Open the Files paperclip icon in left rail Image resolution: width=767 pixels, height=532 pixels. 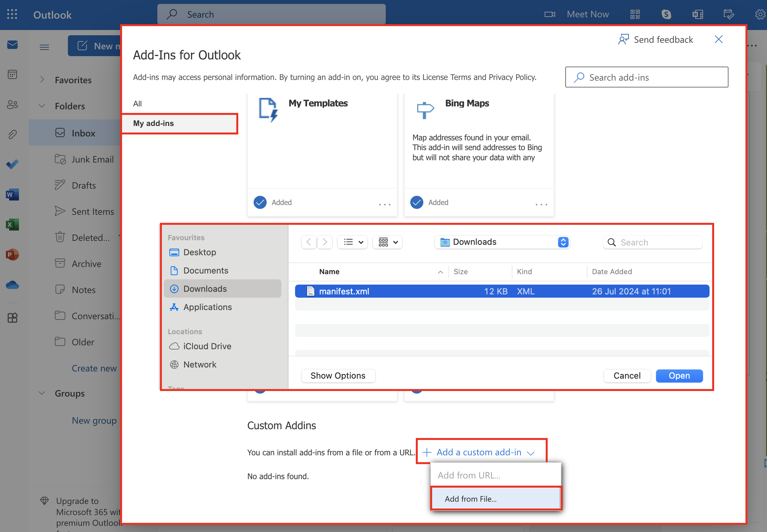point(12,134)
